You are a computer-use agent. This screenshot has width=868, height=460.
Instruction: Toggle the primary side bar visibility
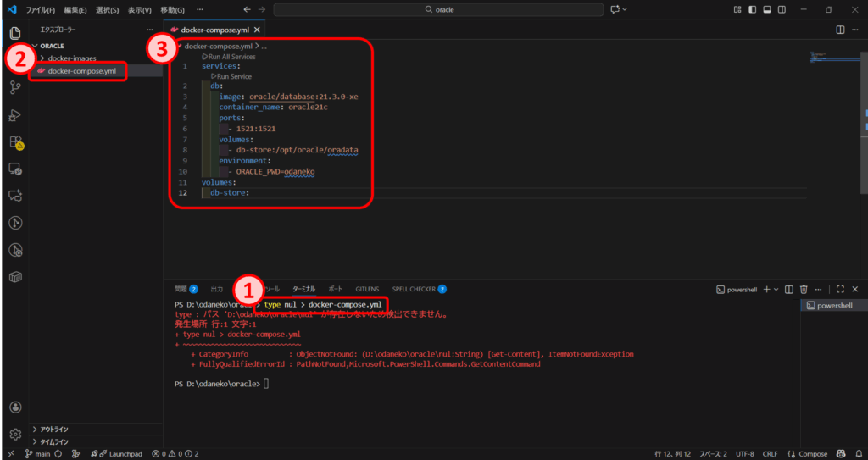(x=751, y=9)
